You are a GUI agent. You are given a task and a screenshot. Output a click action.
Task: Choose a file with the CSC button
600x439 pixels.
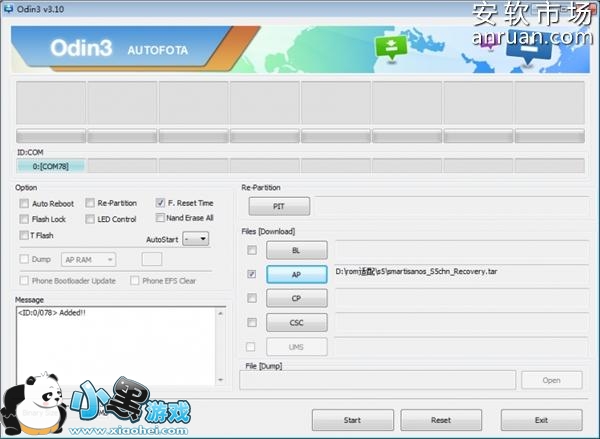[296, 322]
